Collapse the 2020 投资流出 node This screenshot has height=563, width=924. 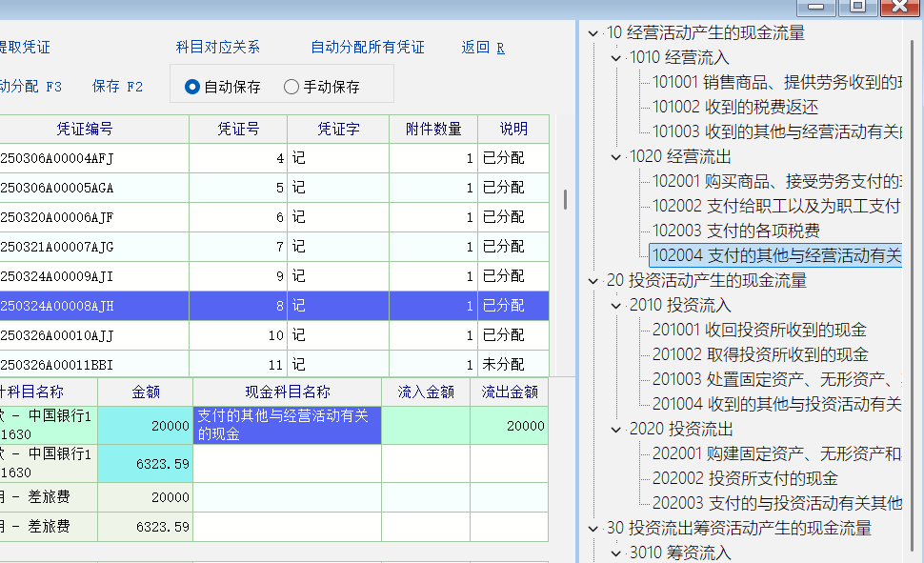[615, 430]
